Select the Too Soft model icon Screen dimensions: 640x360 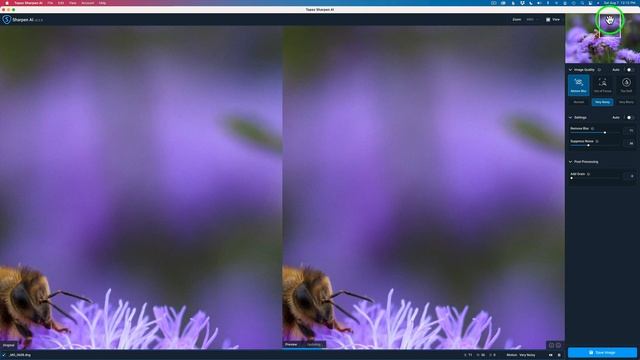pos(626,83)
